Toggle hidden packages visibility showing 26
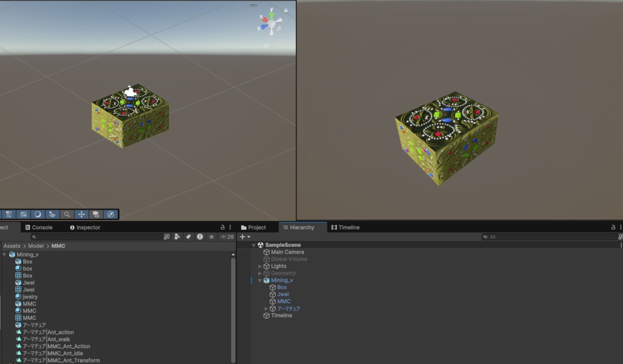The image size is (623, 364). click(227, 236)
